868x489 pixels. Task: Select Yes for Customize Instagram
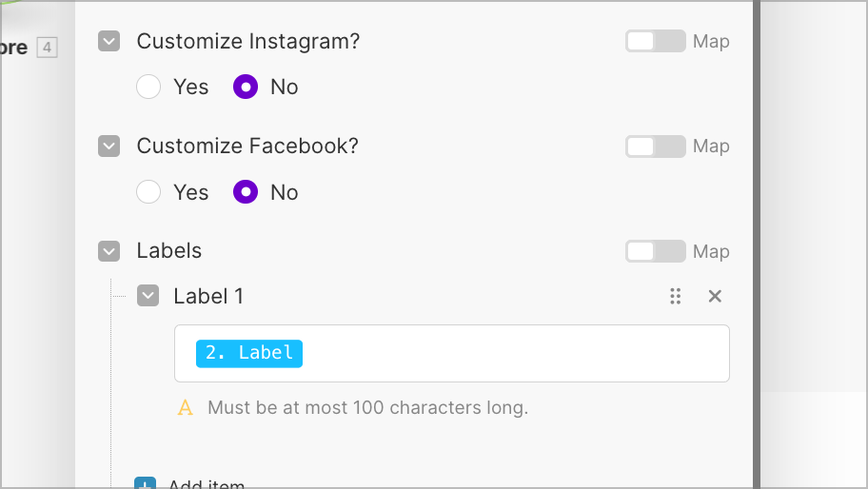[148, 87]
